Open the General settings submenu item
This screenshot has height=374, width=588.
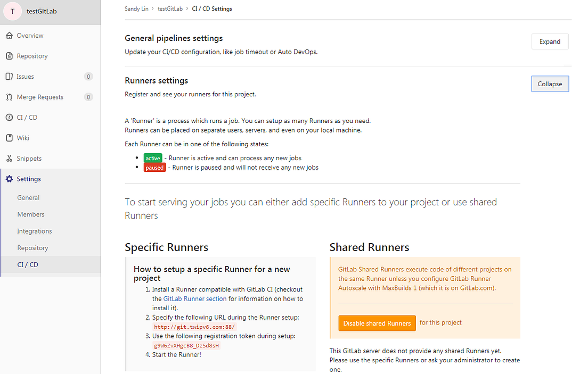tap(28, 197)
